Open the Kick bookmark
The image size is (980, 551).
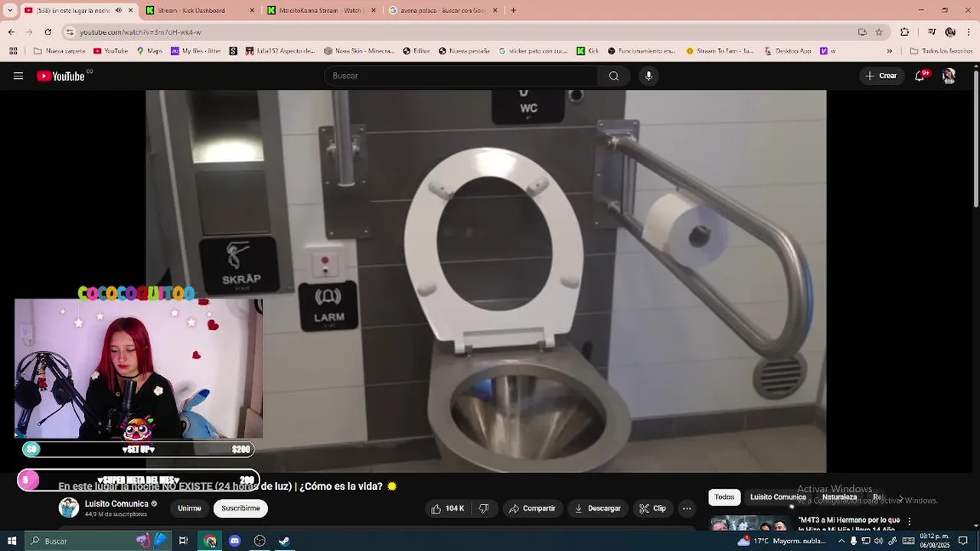[588, 51]
